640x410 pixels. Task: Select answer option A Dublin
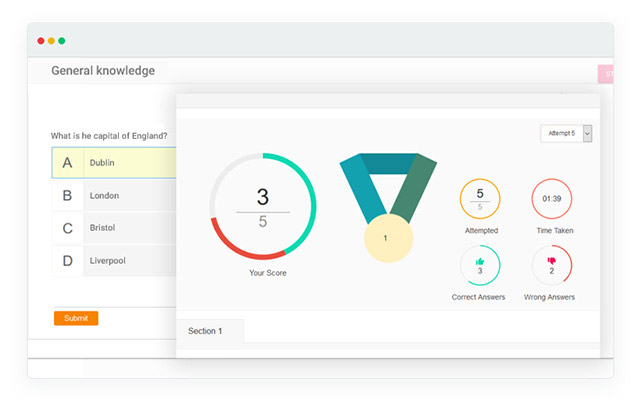click(x=113, y=163)
